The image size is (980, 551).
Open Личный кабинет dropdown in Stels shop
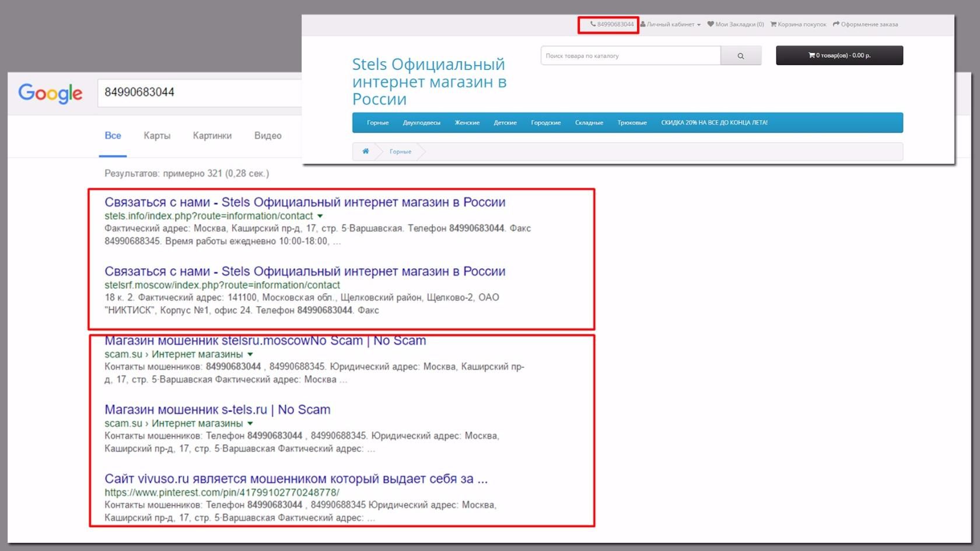click(x=670, y=24)
